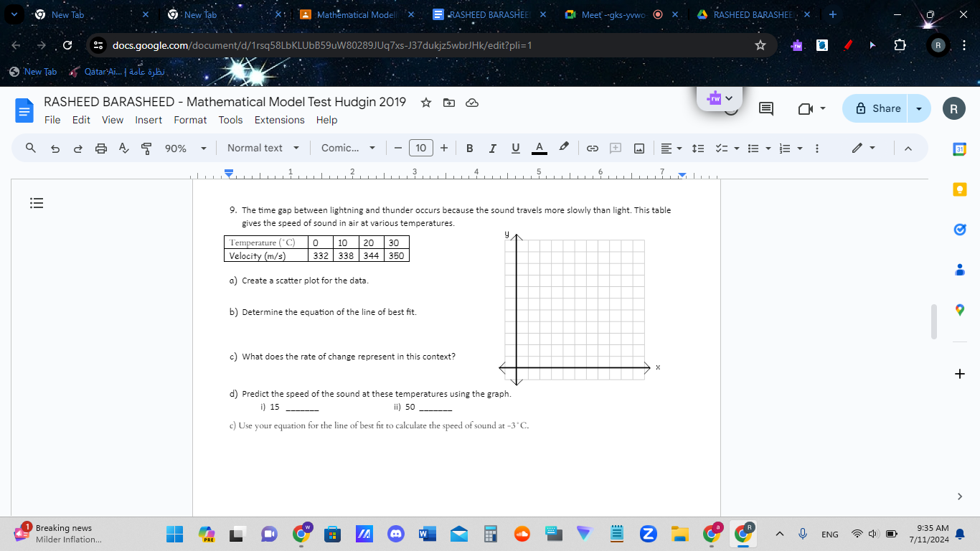Open Google Tasks side panel
Image resolution: width=980 pixels, height=551 pixels.
pyautogui.click(x=960, y=230)
